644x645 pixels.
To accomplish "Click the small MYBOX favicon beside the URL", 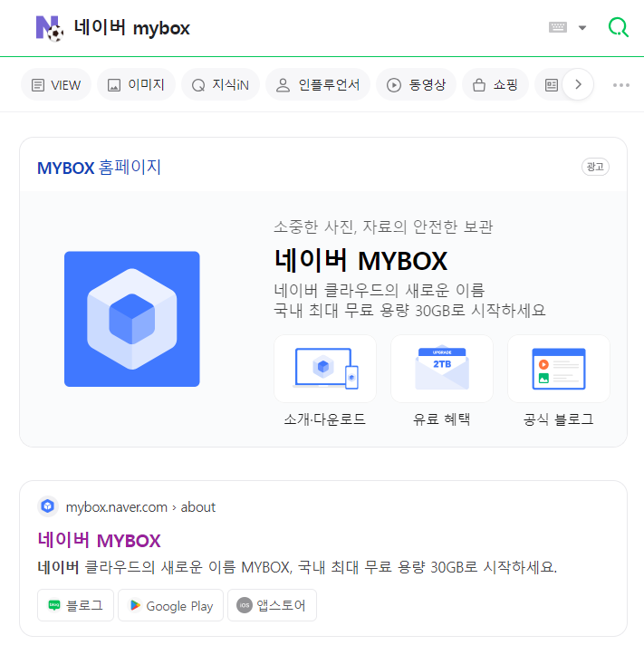I will [48, 506].
